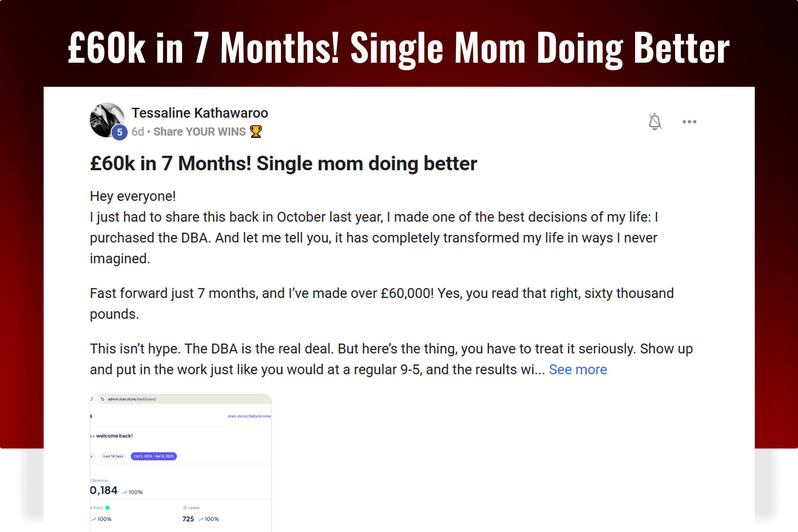
Task: Open the post title £60k in 7 Months
Action: pyautogui.click(x=283, y=164)
